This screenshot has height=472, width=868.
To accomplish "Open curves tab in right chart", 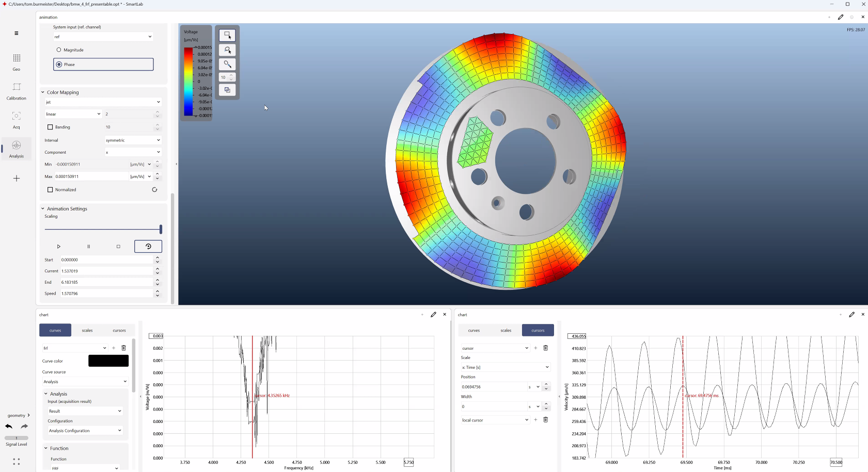I will [474, 330].
